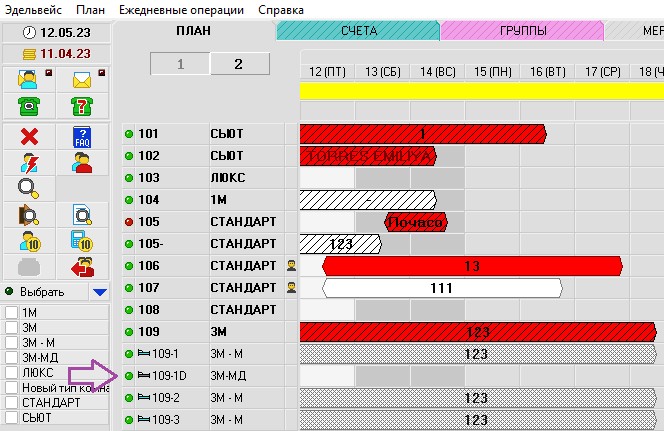Click the document preview magnifier icon
Viewport: 664px width, 431px height.
click(82, 214)
